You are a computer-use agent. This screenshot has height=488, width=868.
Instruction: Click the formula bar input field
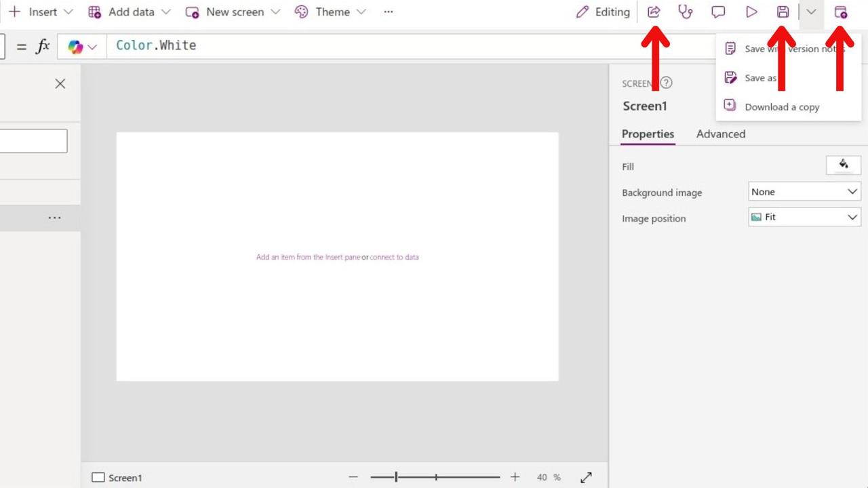407,46
